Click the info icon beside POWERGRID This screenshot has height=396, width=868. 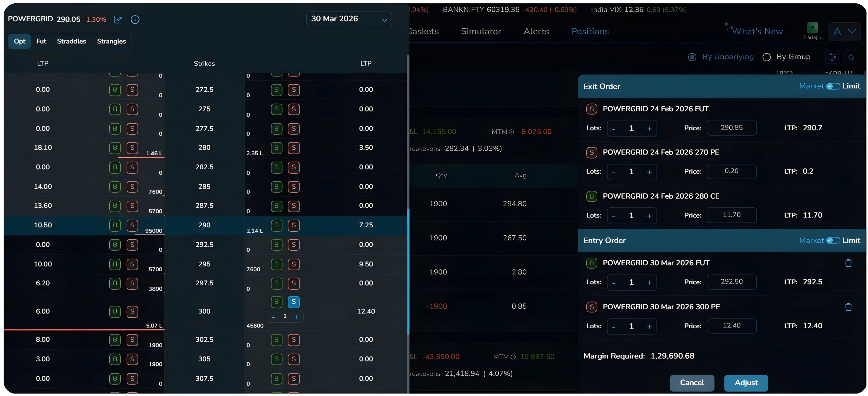[x=135, y=20]
